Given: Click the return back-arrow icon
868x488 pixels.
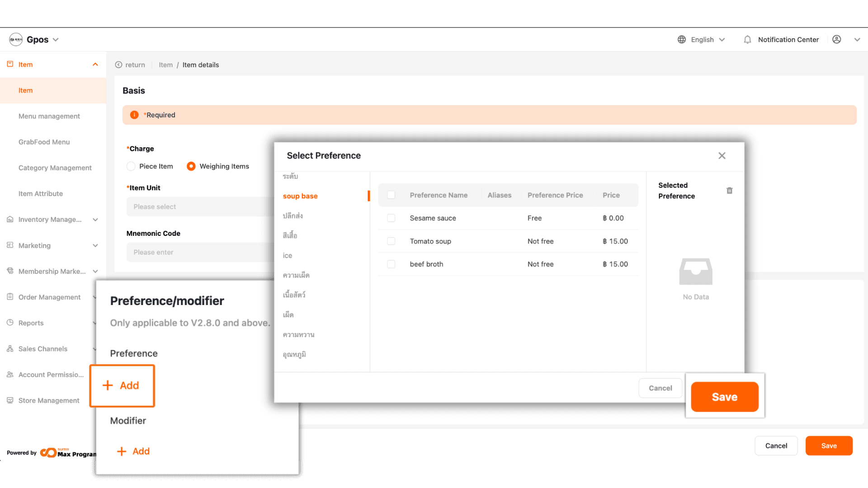Looking at the screenshot, I should click(x=118, y=65).
